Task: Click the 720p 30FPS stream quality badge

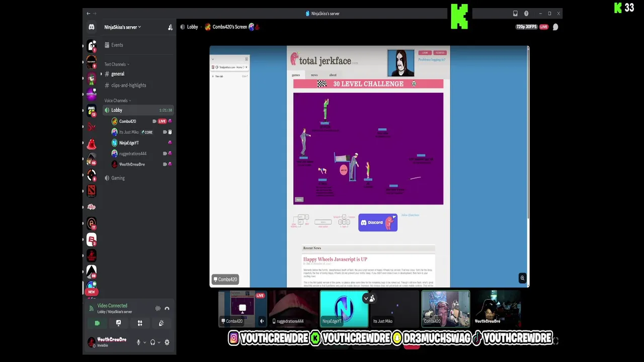Action: 527,27
